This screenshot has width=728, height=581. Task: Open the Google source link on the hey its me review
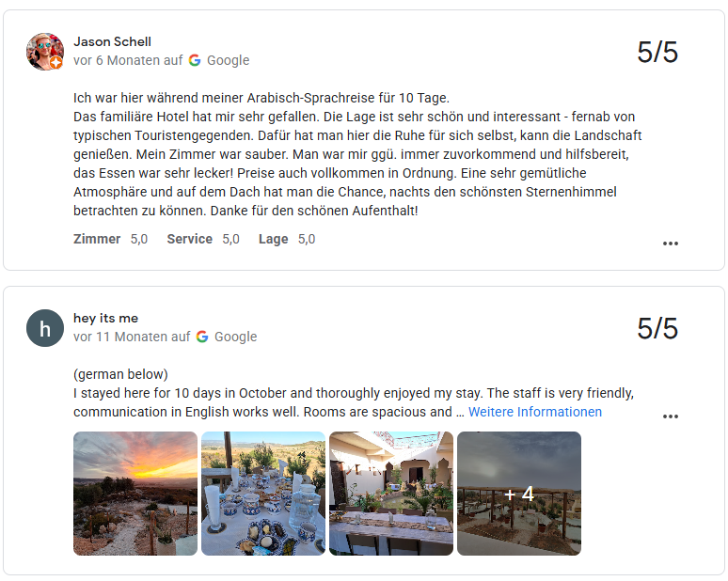pos(235,337)
